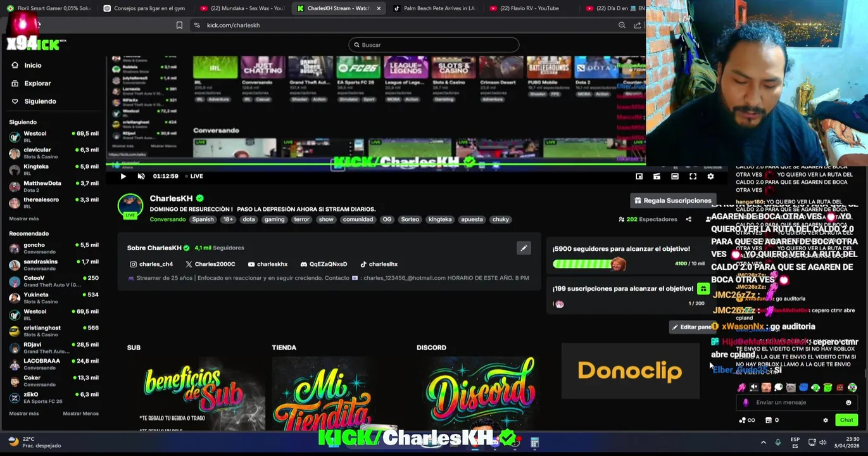Screen dimensions: 868x456
Task: Open CotooV channel in Recomendado
Action: tap(54, 281)
